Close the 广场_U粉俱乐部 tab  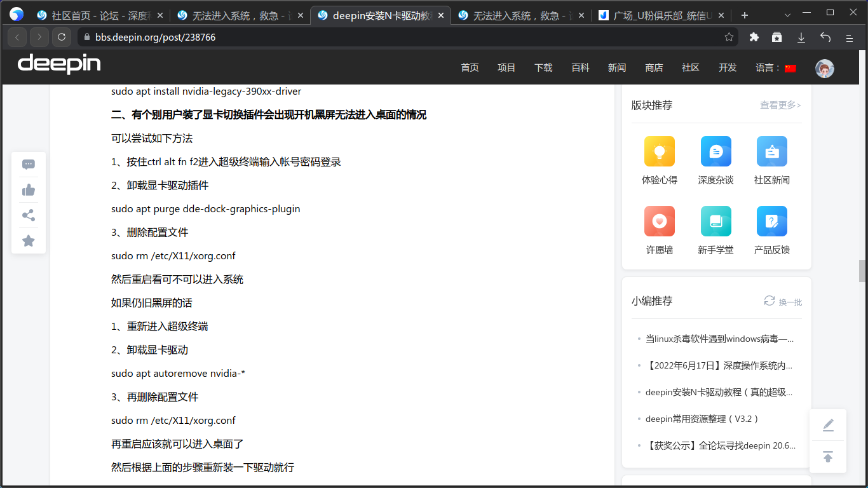point(722,15)
